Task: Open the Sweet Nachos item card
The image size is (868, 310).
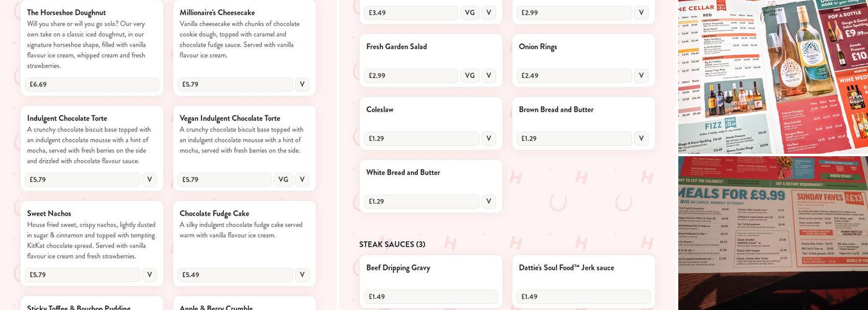Action: click(92, 244)
